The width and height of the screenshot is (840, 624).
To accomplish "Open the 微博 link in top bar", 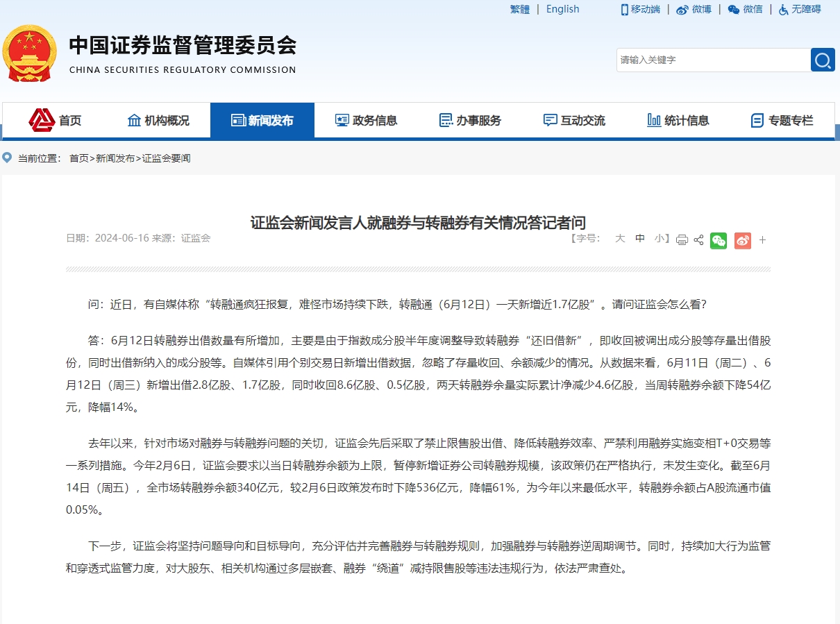I will pyautogui.click(x=694, y=9).
